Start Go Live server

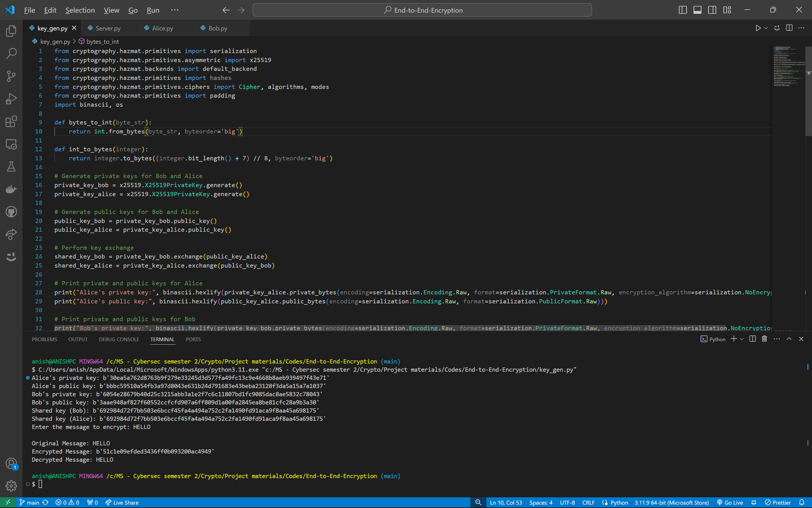(x=730, y=502)
